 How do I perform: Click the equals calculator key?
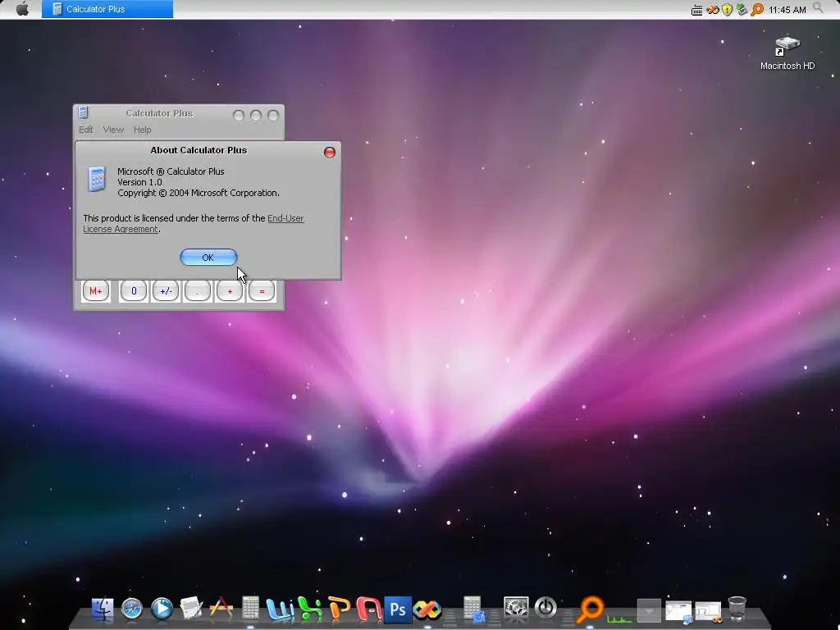(262, 291)
